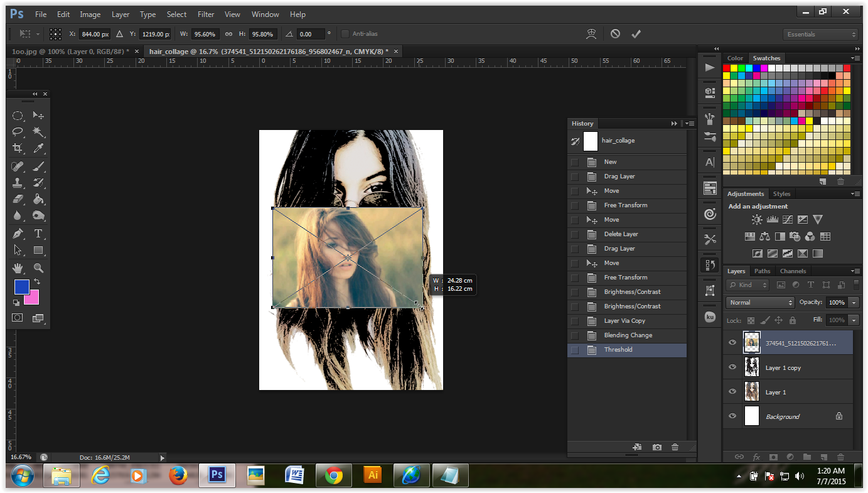868x493 pixels.
Task: Switch to the Channels tab
Action: pos(793,271)
